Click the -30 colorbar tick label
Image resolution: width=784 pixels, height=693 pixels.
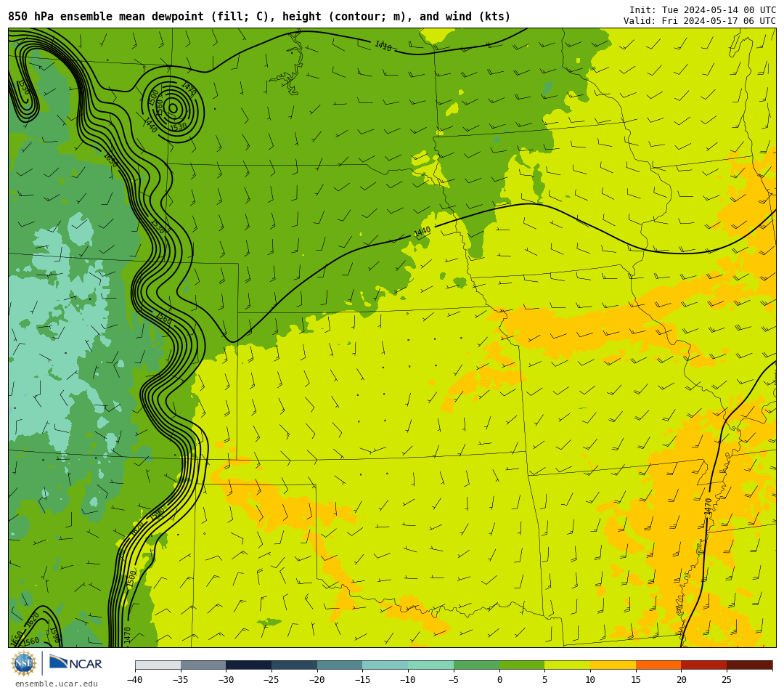pos(226,679)
